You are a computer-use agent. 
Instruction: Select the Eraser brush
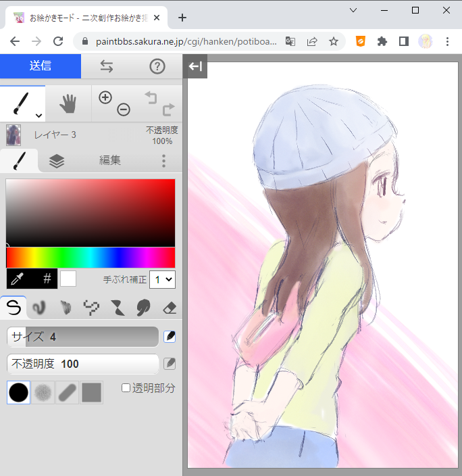click(x=170, y=308)
